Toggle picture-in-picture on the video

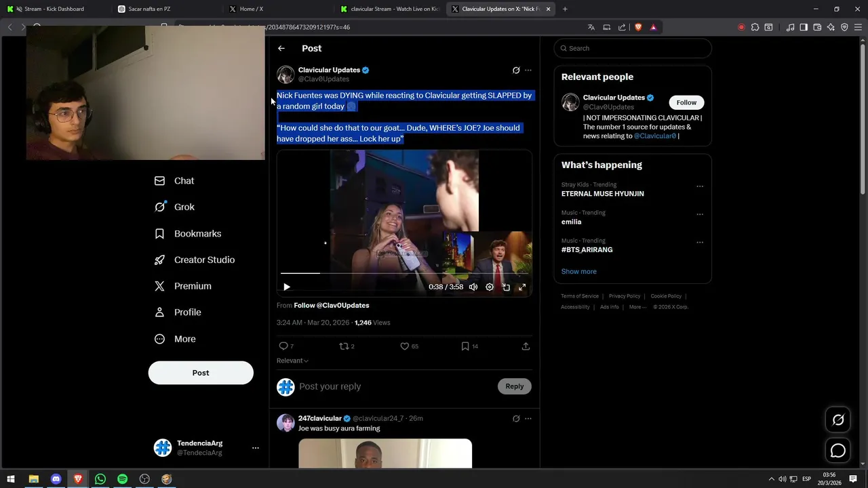[506, 287]
